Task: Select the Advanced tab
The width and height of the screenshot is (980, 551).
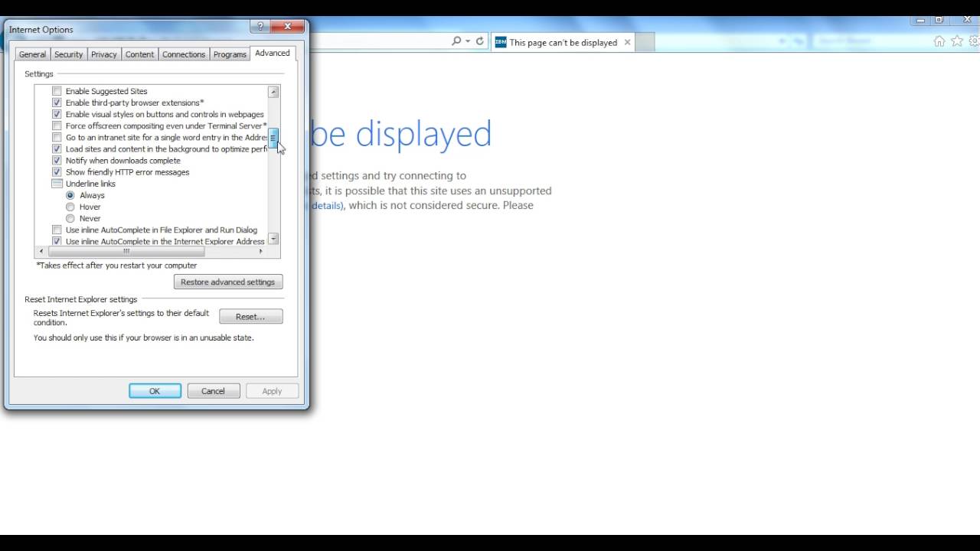Action: click(273, 53)
